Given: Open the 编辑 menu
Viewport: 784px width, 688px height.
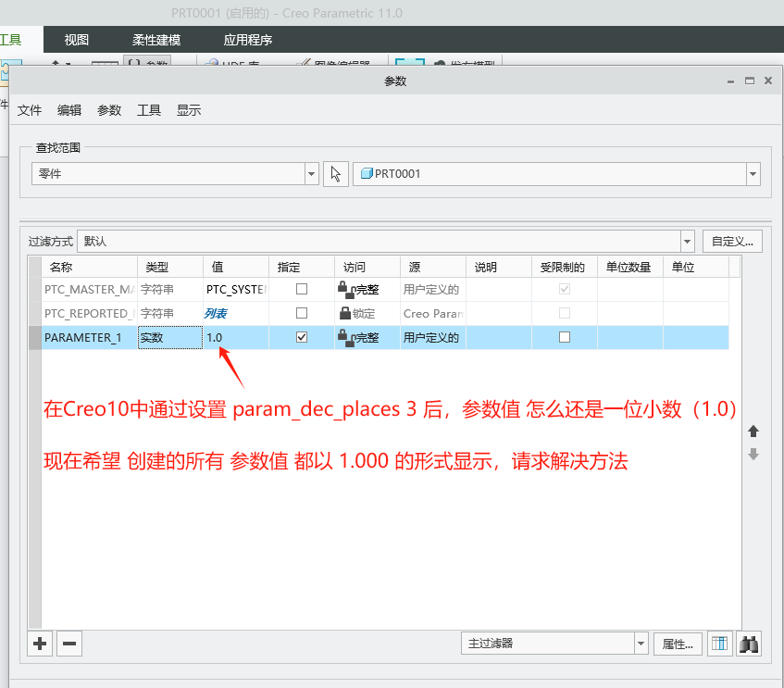Looking at the screenshot, I should 69,110.
